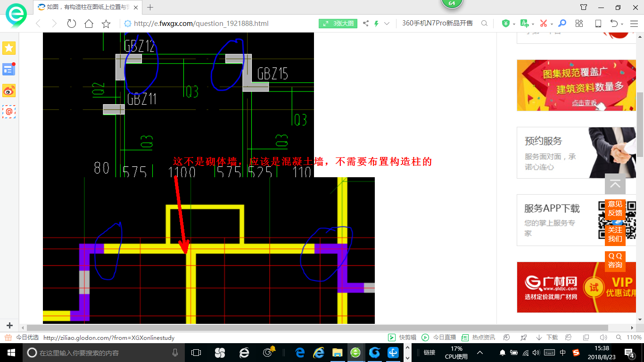Bookmark page with the star icon
The image size is (644, 362).
(106, 24)
